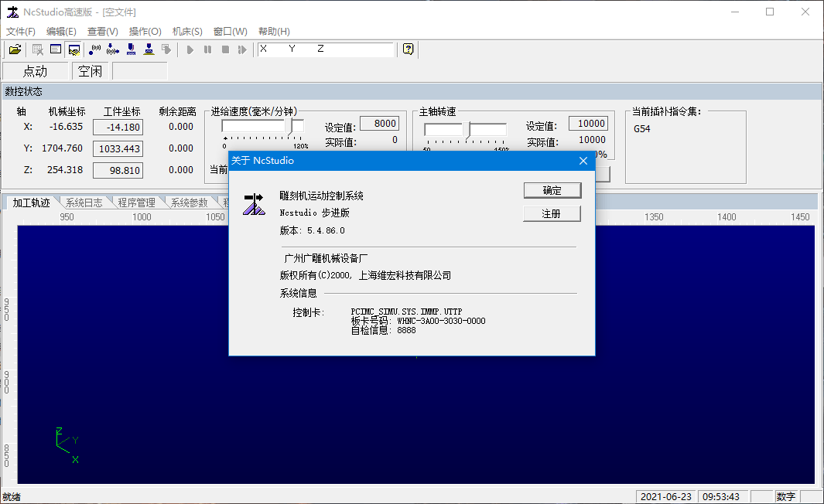Click the G54 instruction set text
Viewport: 824px width, 504px height.
[641, 128]
